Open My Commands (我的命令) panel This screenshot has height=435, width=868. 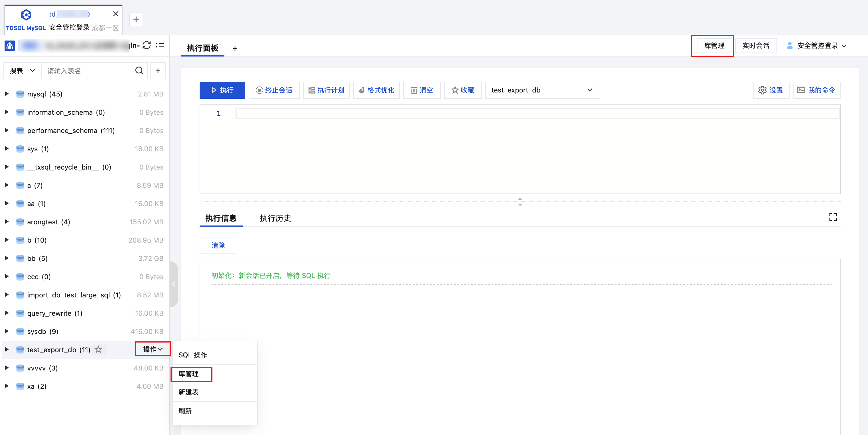pos(816,90)
